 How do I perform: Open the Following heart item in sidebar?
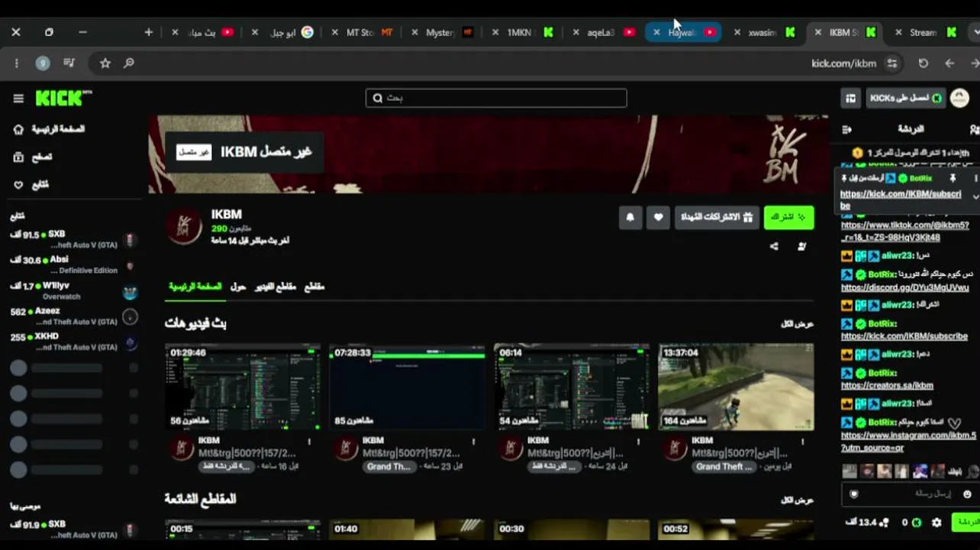click(x=32, y=184)
